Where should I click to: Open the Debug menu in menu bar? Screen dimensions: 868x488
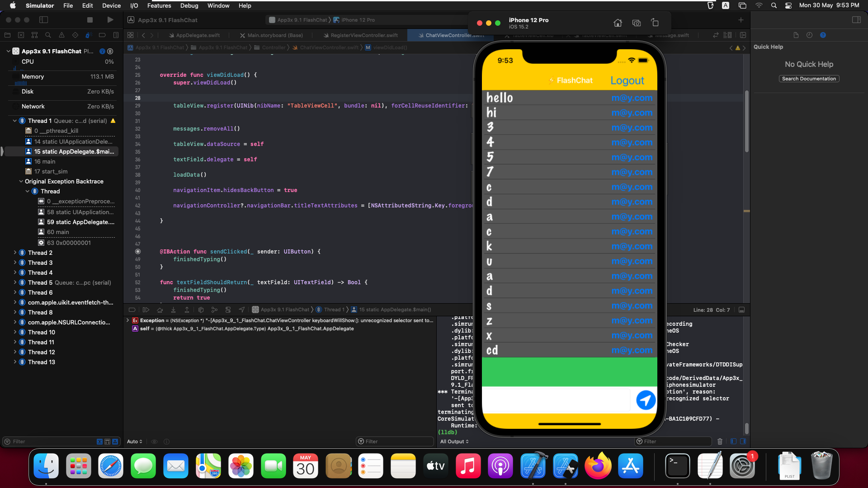tap(189, 5)
